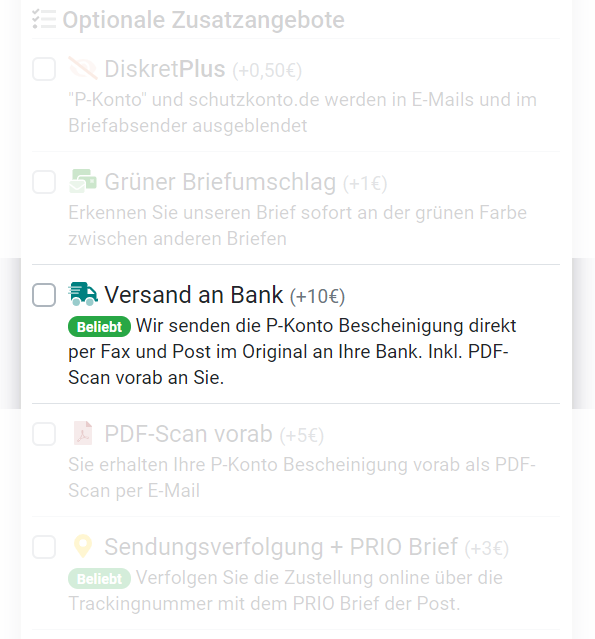The height and width of the screenshot is (639, 595).
Task: Click the delivery truck icon
Action: coord(83,294)
